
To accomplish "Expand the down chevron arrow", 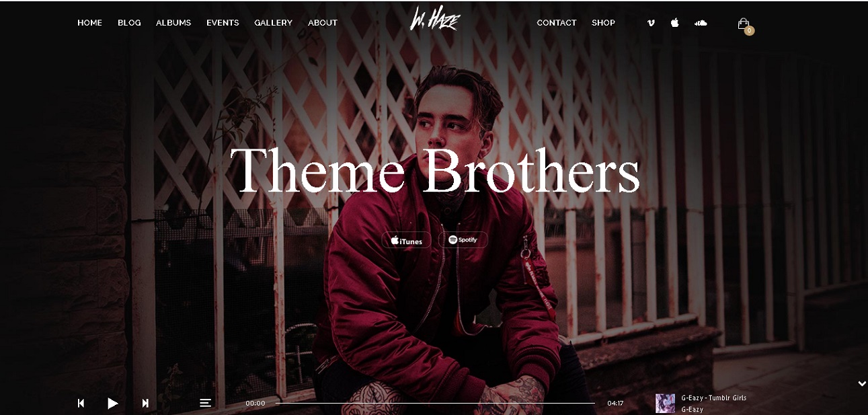I will 862,384.
